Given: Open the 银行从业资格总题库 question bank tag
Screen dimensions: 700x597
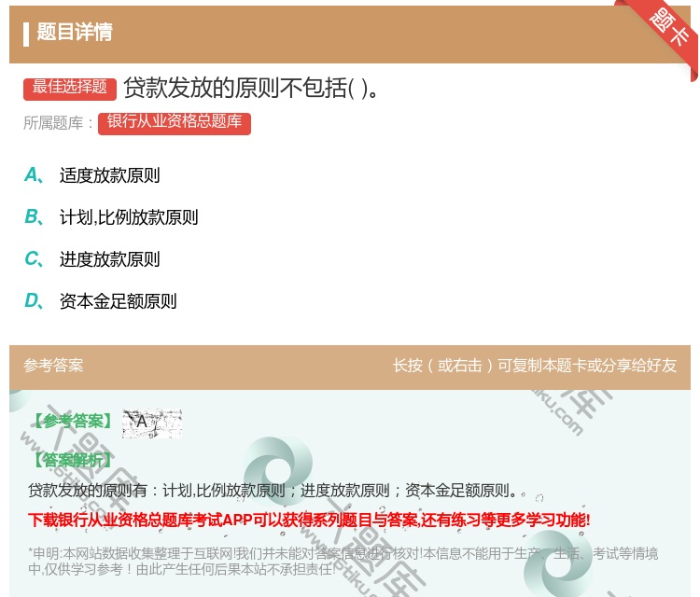Looking at the screenshot, I should click(x=175, y=123).
